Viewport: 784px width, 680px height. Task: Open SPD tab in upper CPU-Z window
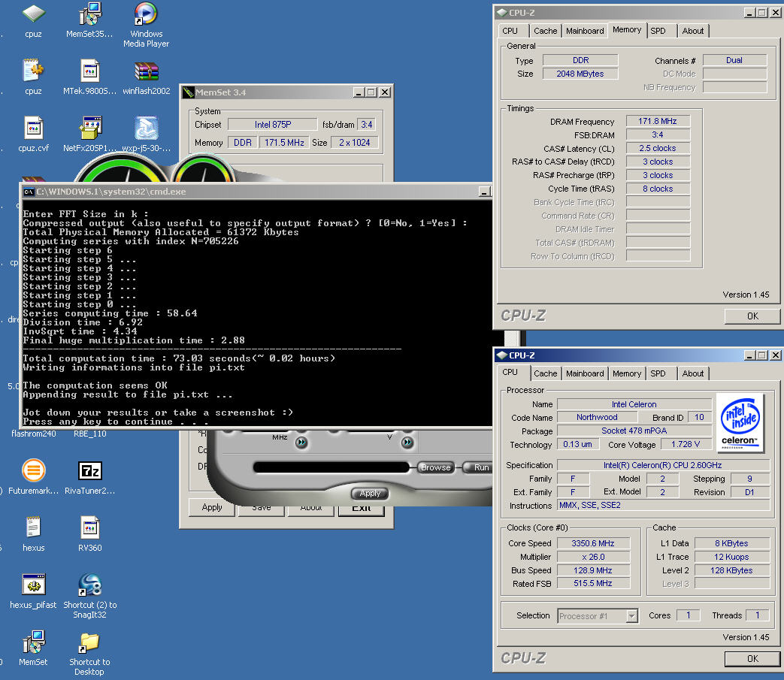(658, 31)
